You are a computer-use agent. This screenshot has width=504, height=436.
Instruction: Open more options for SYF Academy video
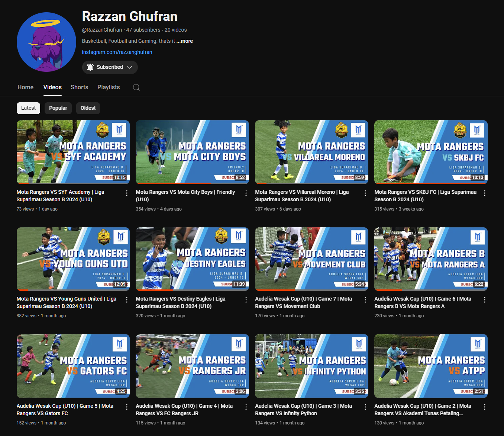127,193
